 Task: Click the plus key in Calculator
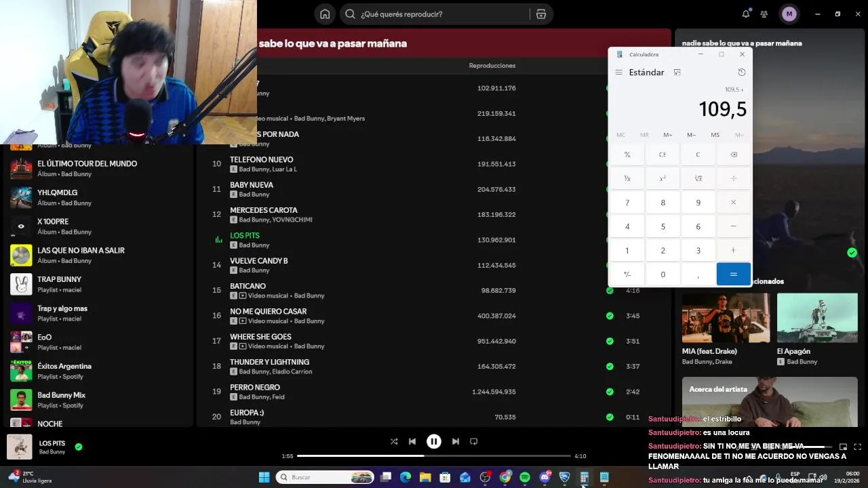click(733, 251)
